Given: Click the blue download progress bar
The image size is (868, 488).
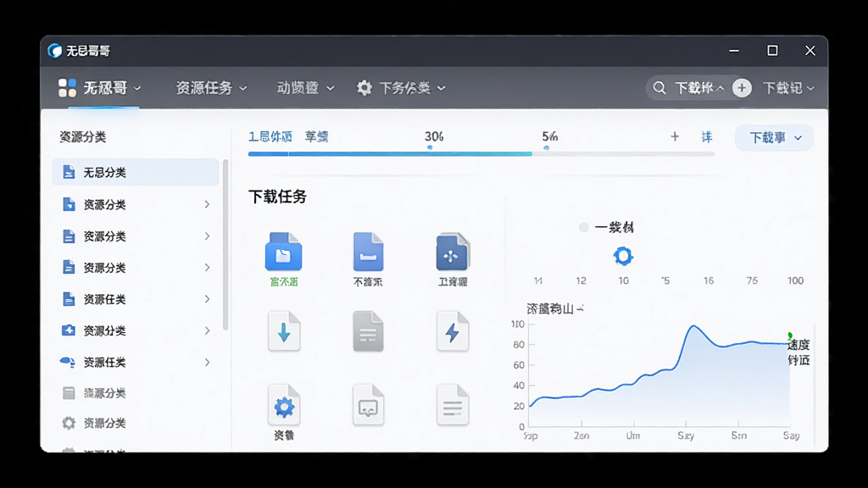Looking at the screenshot, I should [390, 154].
